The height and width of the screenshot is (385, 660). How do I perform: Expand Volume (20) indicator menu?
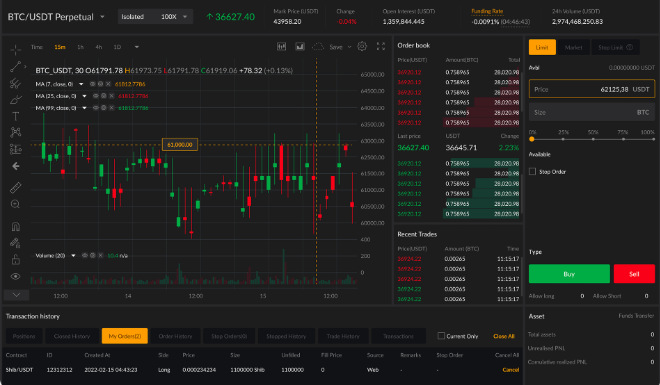(73, 255)
